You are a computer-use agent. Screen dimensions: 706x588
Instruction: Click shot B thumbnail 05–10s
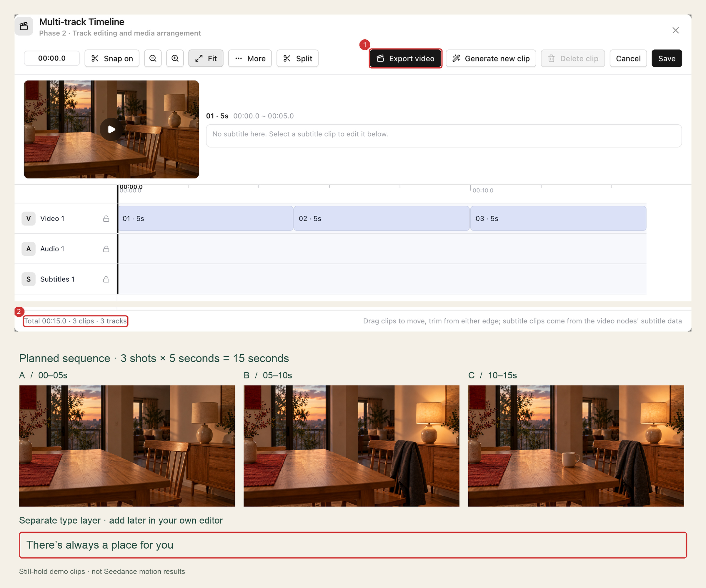pos(351,446)
